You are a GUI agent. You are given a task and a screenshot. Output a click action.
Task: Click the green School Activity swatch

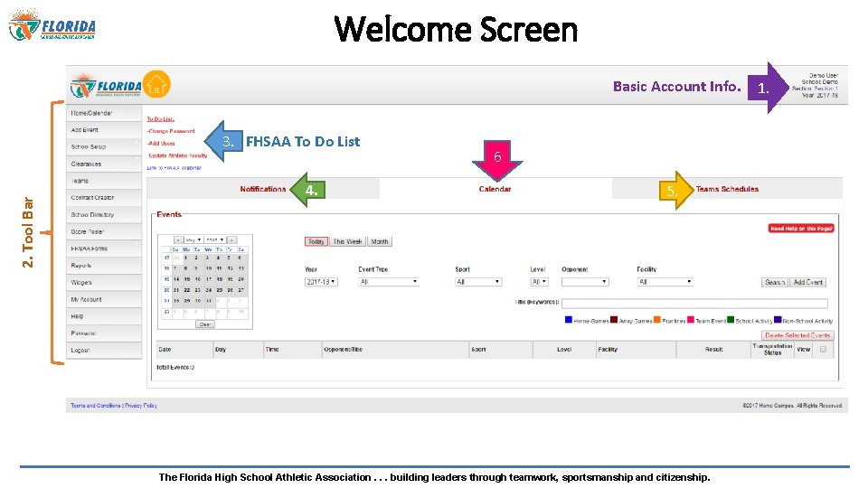[x=731, y=320]
